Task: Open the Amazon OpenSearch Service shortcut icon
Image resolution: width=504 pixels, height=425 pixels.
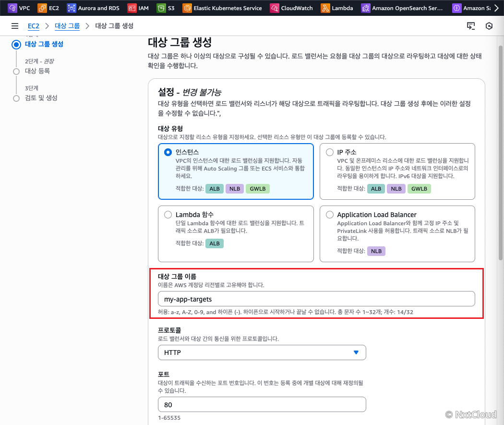Action: click(x=365, y=8)
